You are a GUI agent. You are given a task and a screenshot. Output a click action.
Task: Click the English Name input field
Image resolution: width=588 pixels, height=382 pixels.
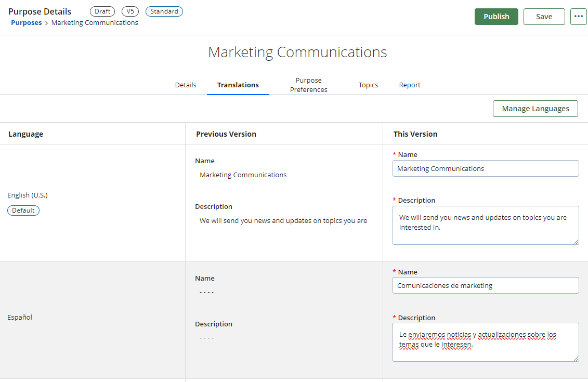pyautogui.click(x=485, y=168)
